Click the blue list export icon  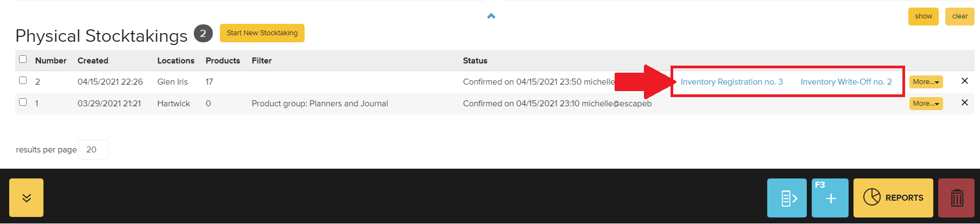[787, 198]
